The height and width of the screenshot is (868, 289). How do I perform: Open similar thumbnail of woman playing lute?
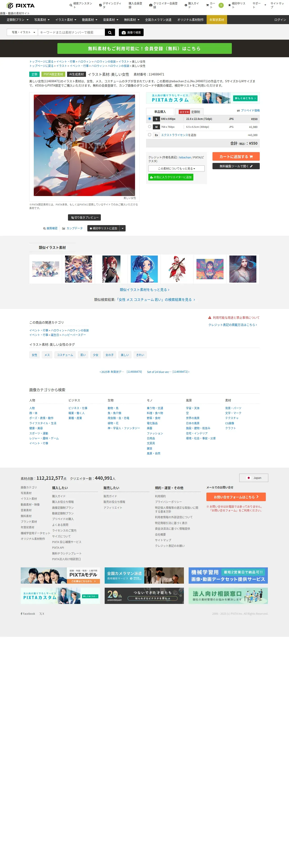[177, 269]
